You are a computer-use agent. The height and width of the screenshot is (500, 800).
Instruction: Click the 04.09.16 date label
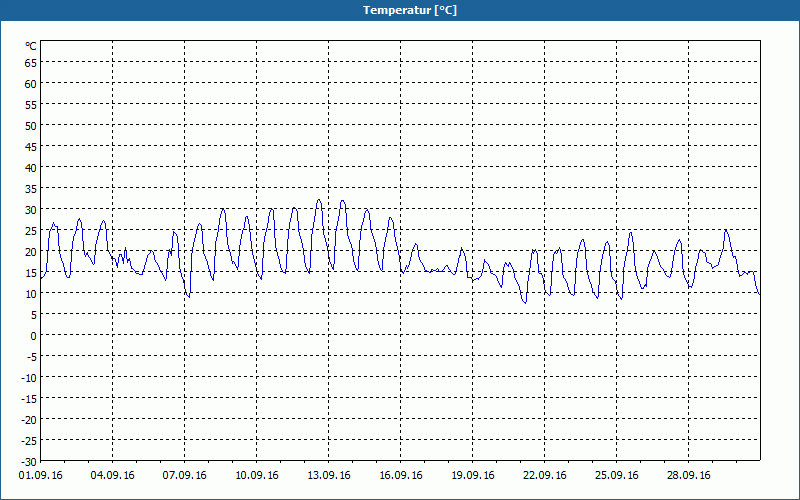click(x=113, y=476)
